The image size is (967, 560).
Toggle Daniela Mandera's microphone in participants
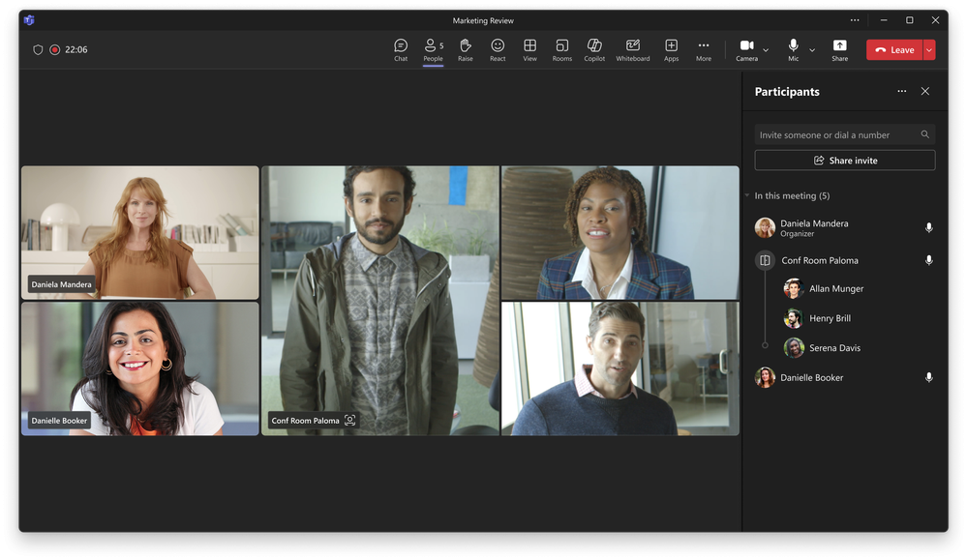click(x=928, y=228)
